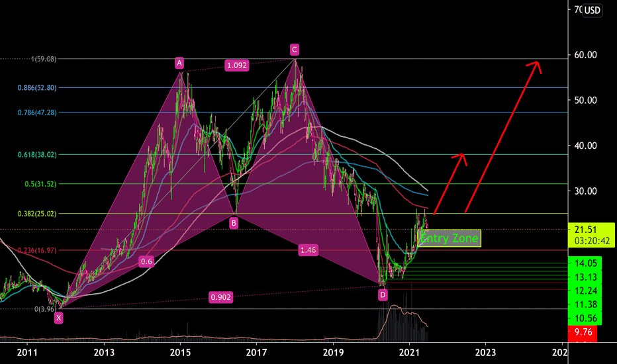Image resolution: width=617 pixels, height=364 pixels.
Task: Click the 13.13 green price label
Action: pyautogui.click(x=585, y=277)
